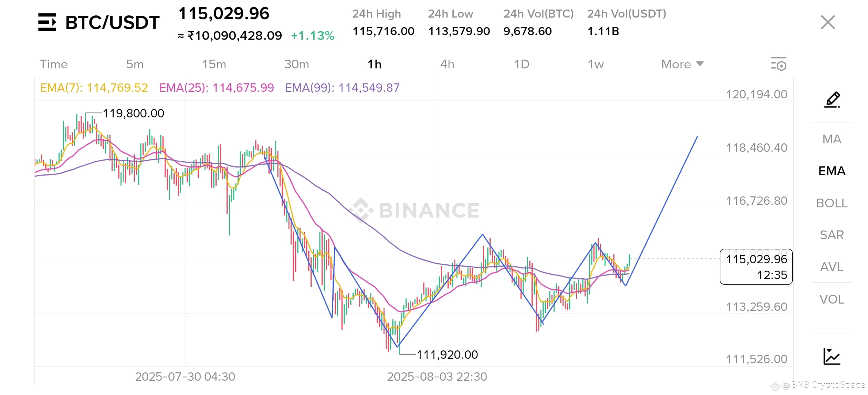Open the BTC/USDT pair selector
Screen dimensions: 868x395
point(112,22)
